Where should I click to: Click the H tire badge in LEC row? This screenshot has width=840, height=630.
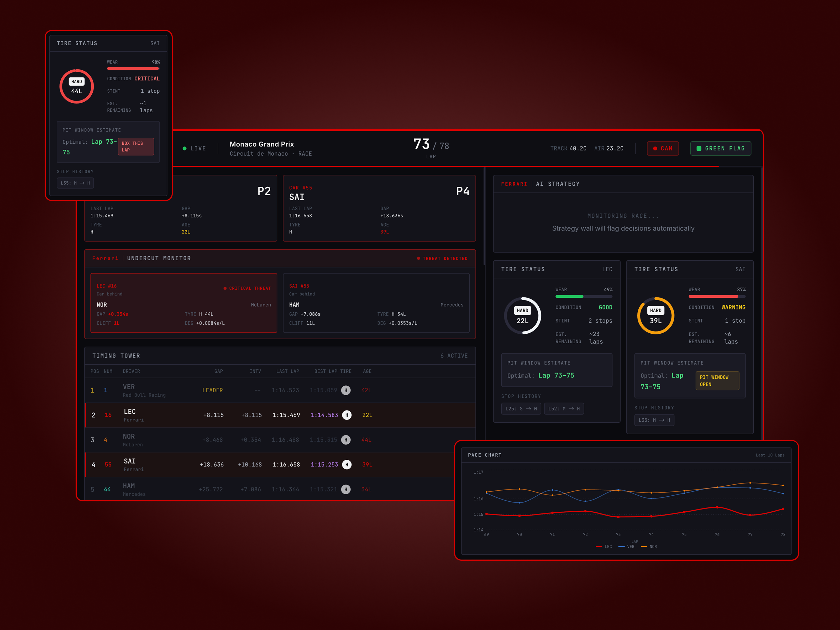coord(347,415)
